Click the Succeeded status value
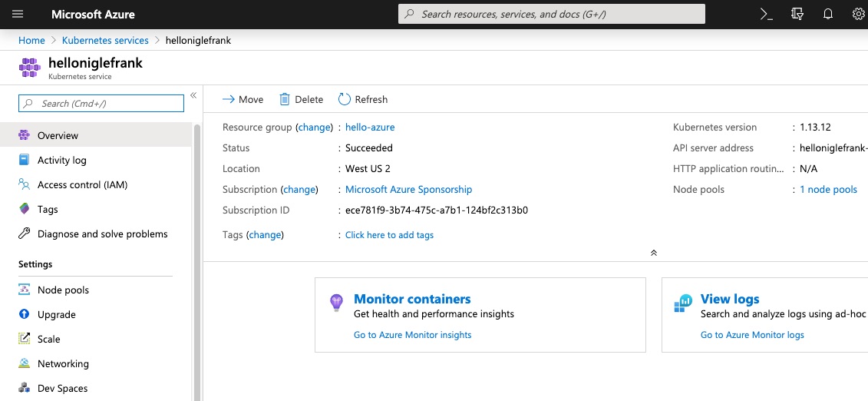868x401 pixels. [x=368, y=148]
